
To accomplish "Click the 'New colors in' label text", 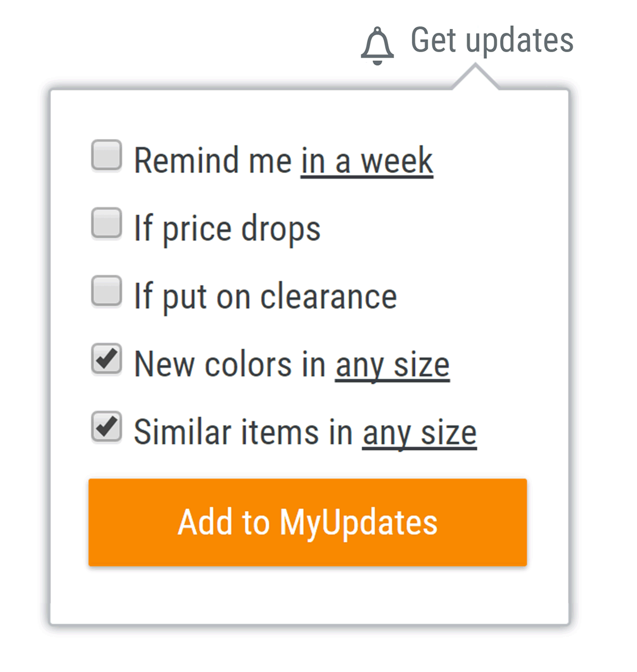I will pos(230,364).
